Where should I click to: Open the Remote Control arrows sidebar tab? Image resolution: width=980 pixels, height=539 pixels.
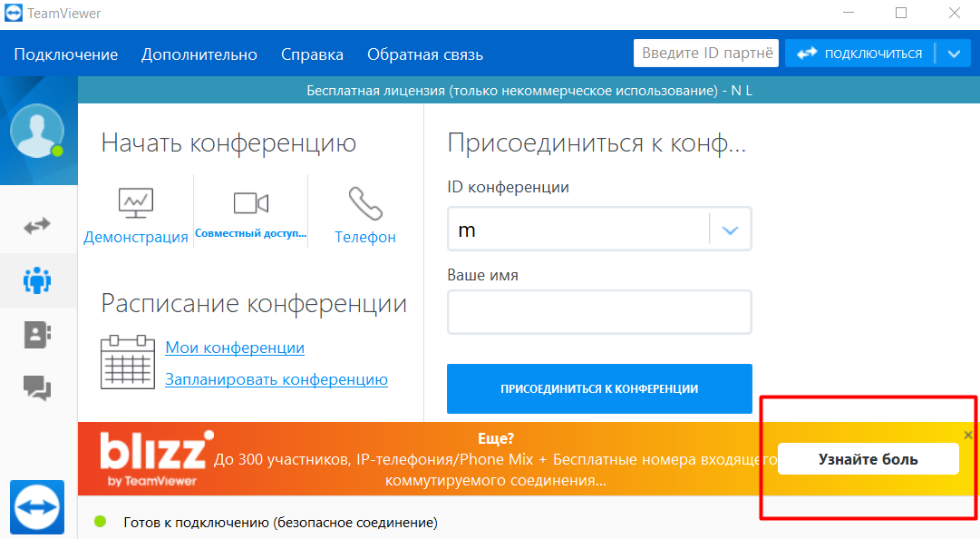click(37, 225)
